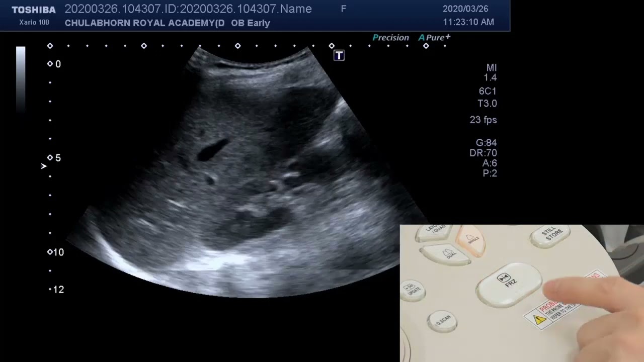This screenshot has width=644, height=362.
Task: Click the depth marker '12'
Action: tap(58, 290)
